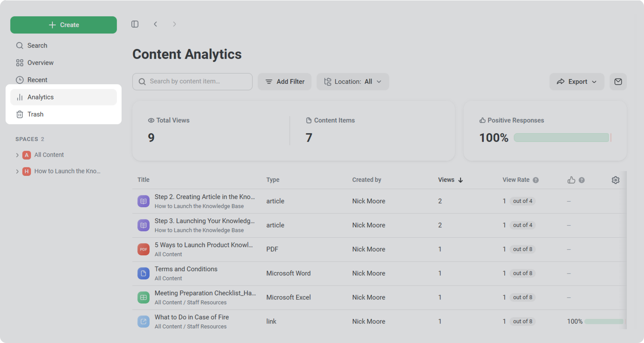Image resolution: width=644 pixels, height=343 pixels.
Task: Expand the All Content space
Action: point(17,155)
